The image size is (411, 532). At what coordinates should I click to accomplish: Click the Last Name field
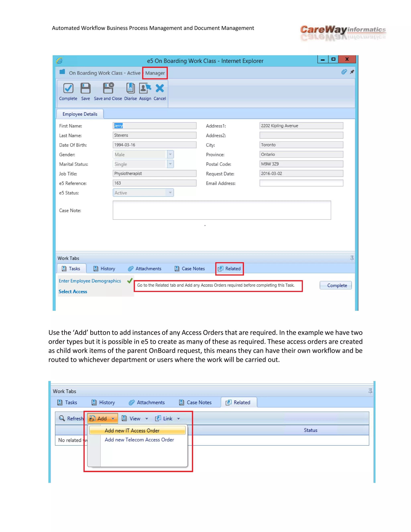click(155, 135)
